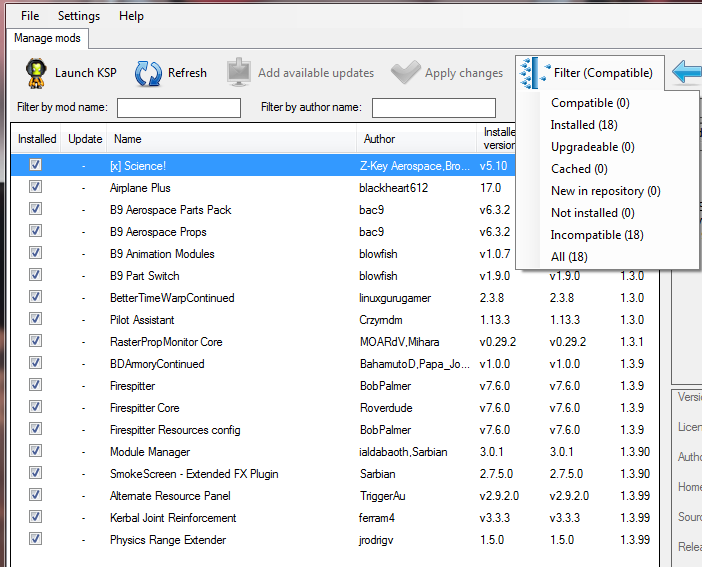702x567 pixels.
Task: Uncheck installed box for [x] Science!
Action: [35, 165]
